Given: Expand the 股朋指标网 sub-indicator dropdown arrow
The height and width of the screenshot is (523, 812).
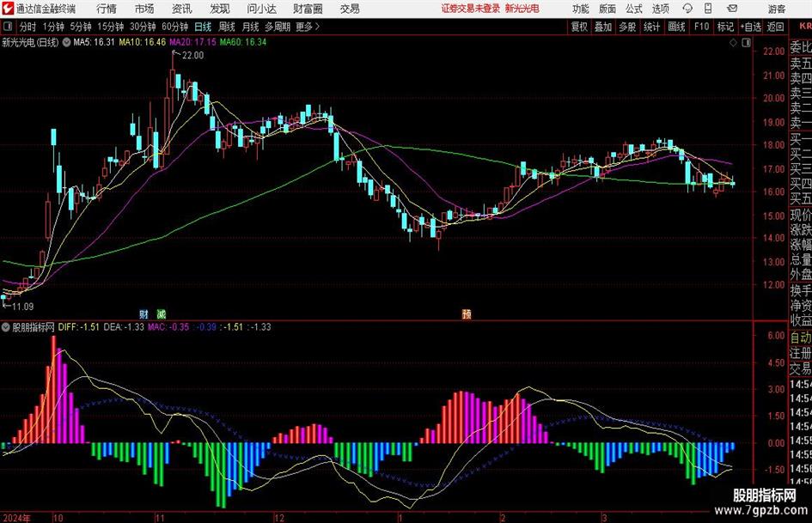Looking at the screenshot, I should [x=6, y=327].
